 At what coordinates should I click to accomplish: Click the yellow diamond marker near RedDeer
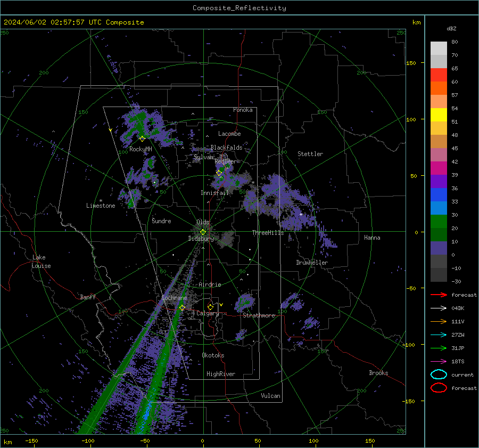(219, 173)
